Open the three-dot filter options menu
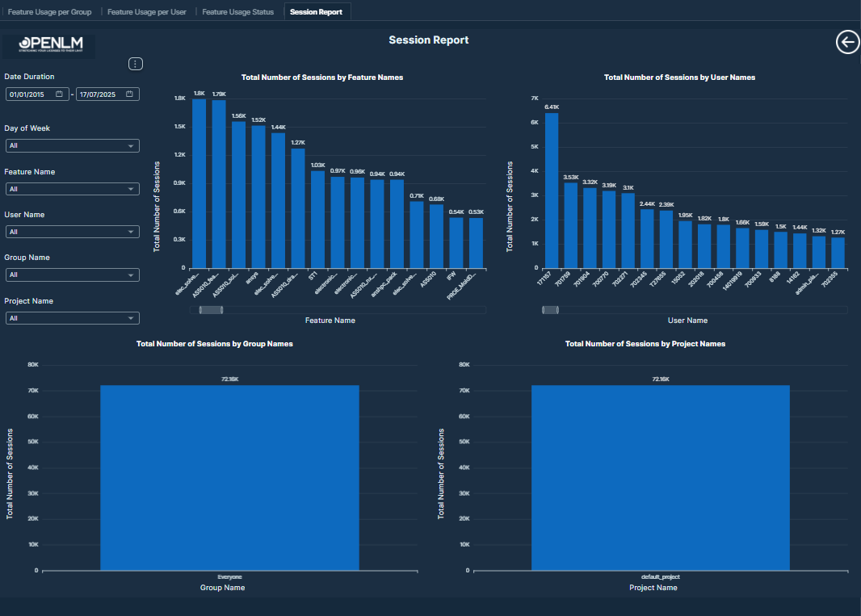The width and height of the screenshot is (861, 616). pyautogui.click(x=136, y=64)
